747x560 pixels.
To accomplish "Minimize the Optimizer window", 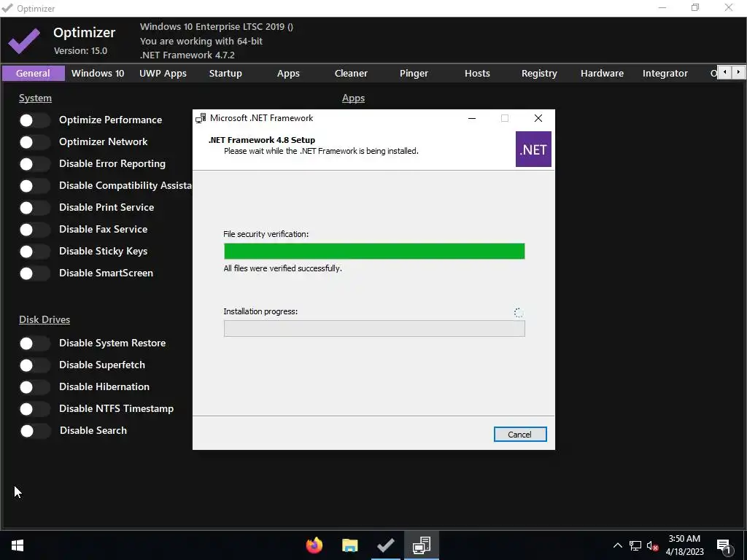I will pos(662,7).
